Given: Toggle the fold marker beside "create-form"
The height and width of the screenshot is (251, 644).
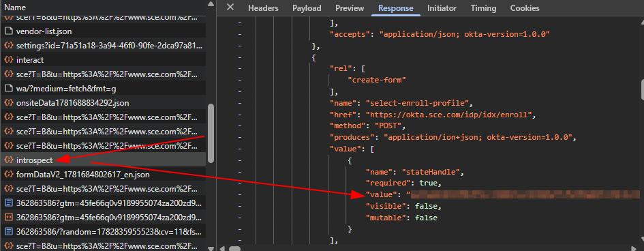Looking at the screenshot, I should pos(240,80).
